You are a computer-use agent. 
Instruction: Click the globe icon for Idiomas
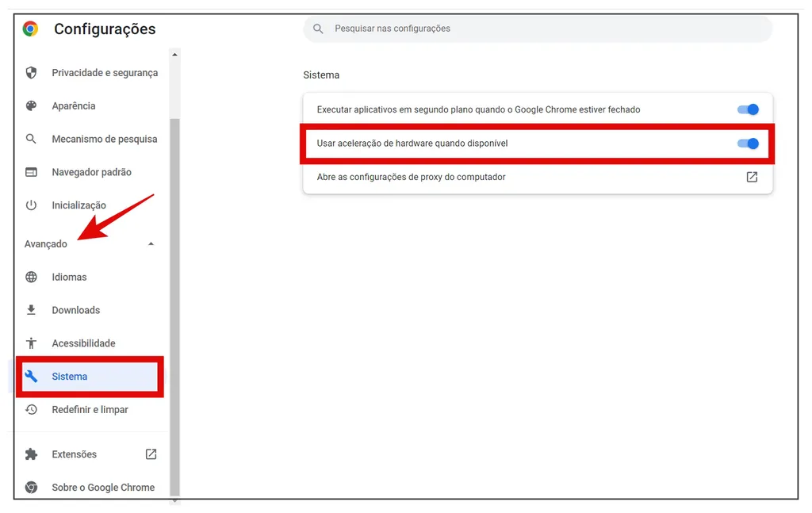click(x=31, y=277)
